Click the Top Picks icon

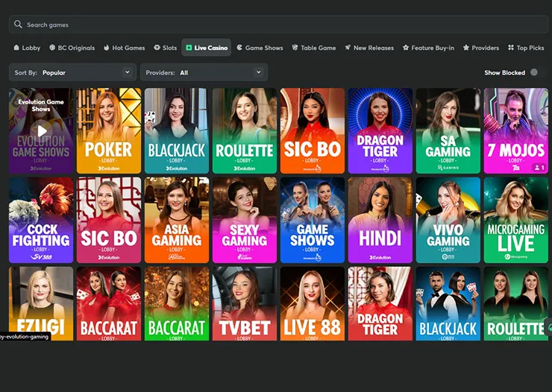(511, 48)
